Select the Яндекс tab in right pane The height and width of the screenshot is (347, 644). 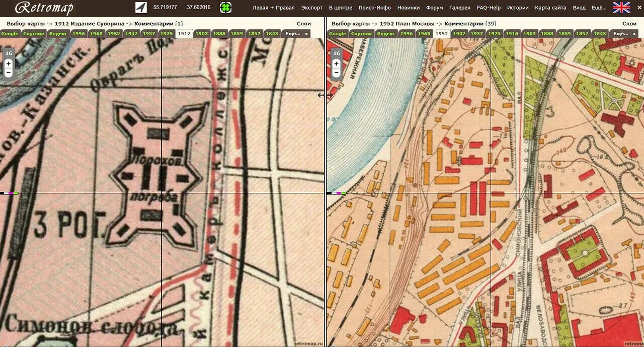point(386,34)
